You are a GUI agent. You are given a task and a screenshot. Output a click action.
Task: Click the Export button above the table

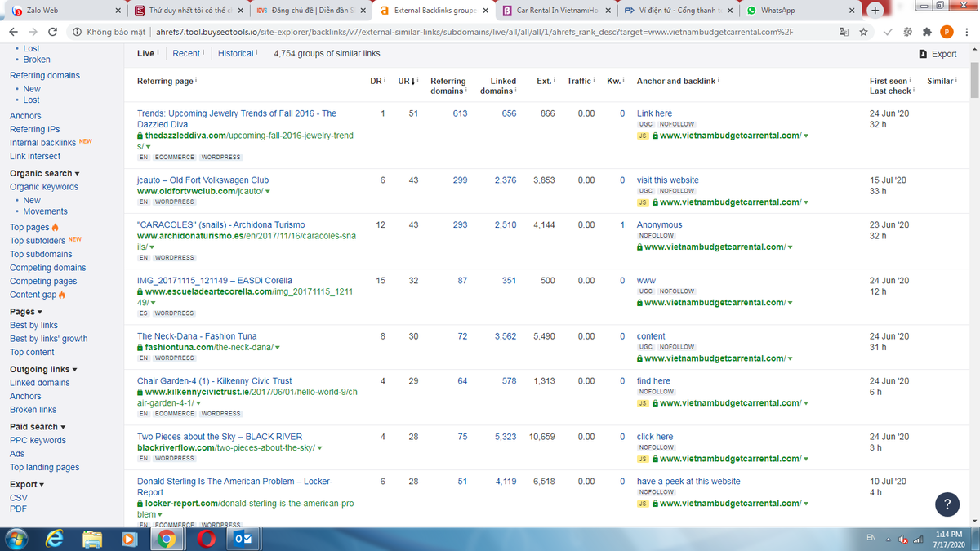pyautogui.click(x=938, y=54)
